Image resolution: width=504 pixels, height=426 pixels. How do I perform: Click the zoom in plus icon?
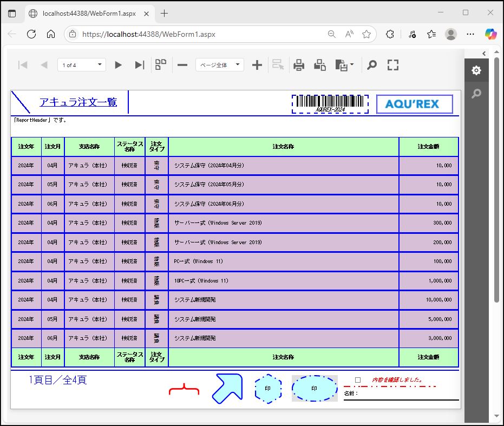pos(257,65)
